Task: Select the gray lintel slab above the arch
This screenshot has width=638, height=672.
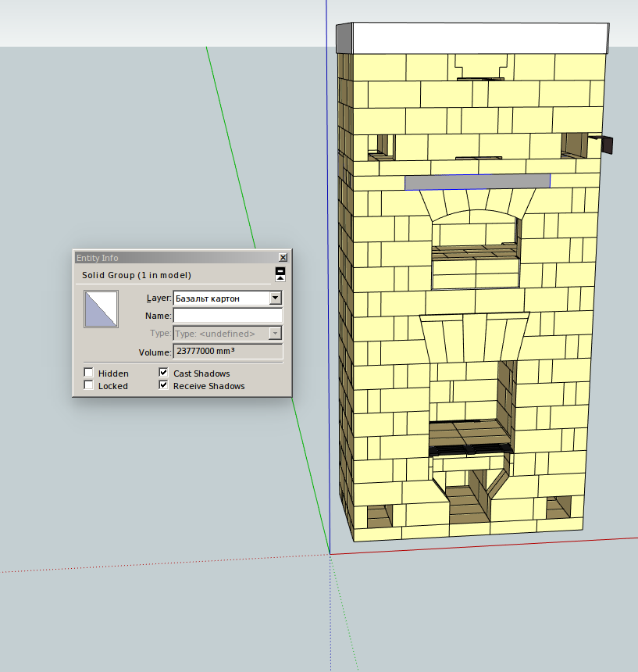Action: 477,181
